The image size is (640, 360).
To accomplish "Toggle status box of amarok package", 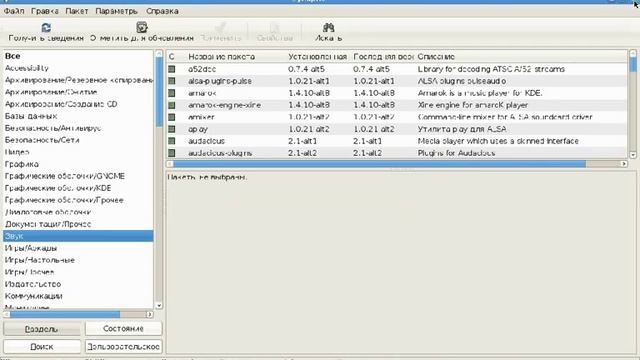I will [x=172, y=93].
